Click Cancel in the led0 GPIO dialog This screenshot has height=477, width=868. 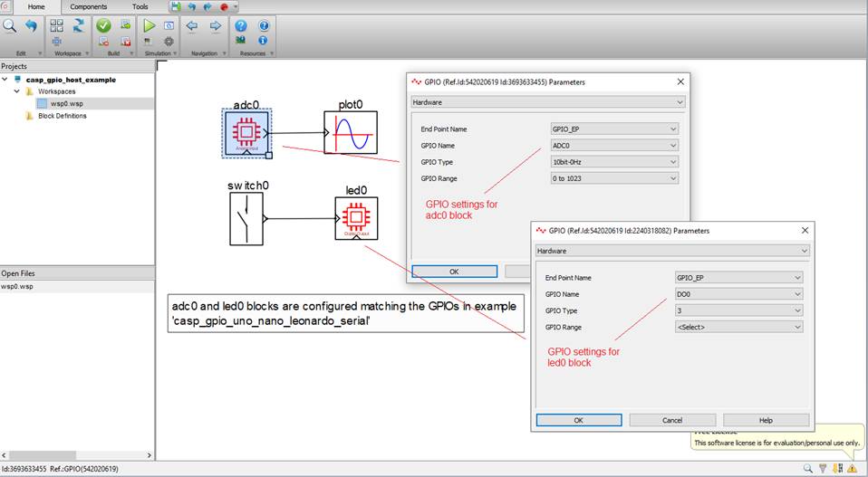pyautogui.click(x=671, y=420)
